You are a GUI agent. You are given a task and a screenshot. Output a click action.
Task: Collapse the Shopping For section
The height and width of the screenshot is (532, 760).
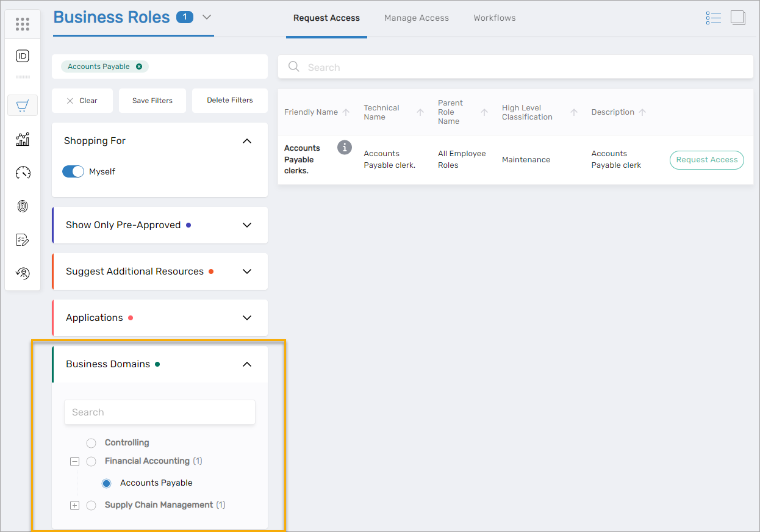point(246,141)
